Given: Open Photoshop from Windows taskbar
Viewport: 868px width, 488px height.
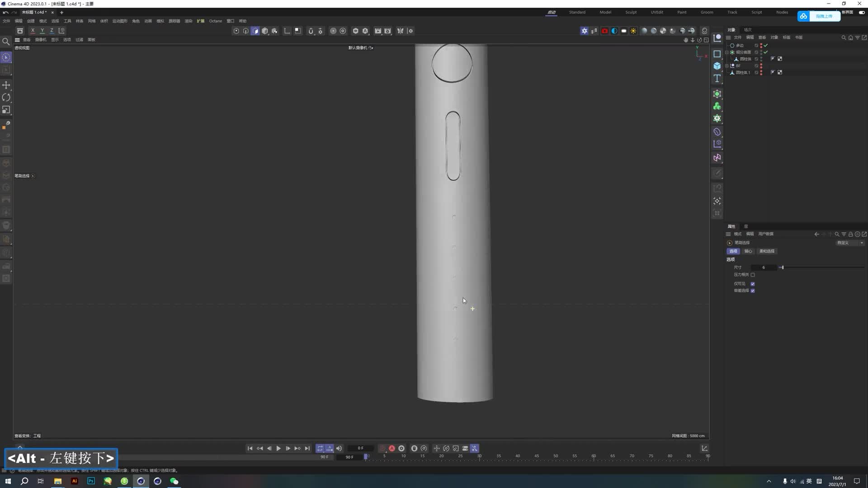Looking at the screenshot, I should click(91, 481).
